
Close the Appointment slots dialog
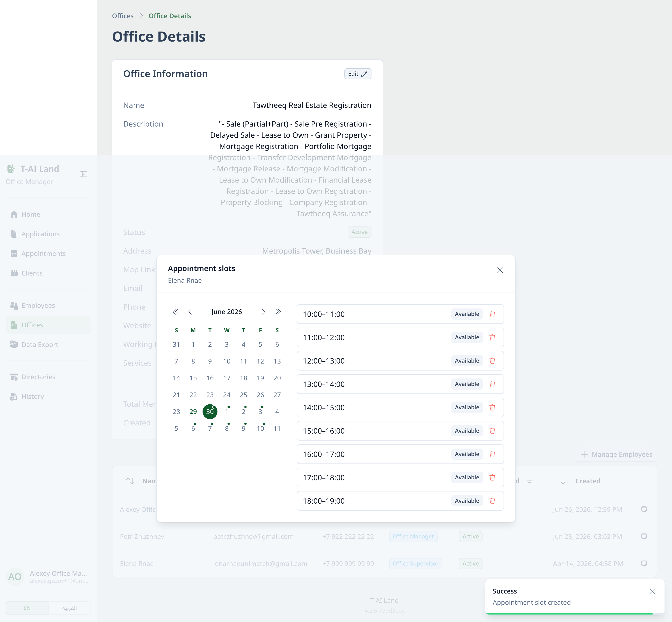tap(500, 270)
